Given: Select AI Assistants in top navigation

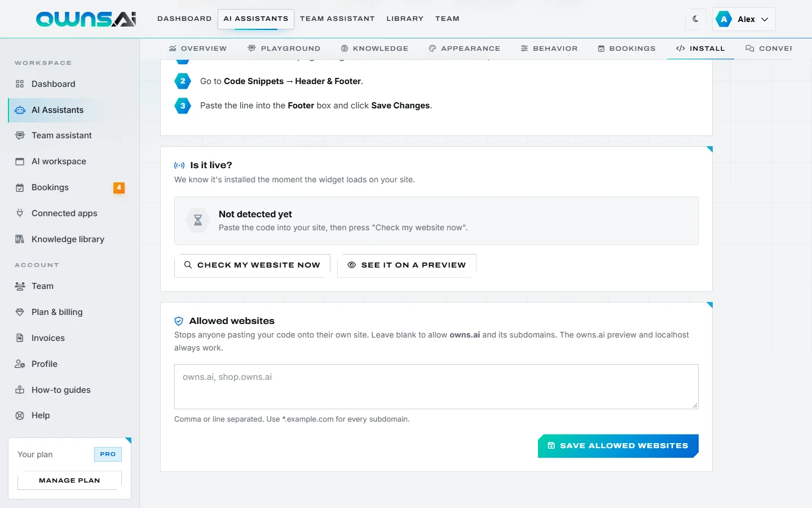Looking at the screenshot, I should 255,19.
